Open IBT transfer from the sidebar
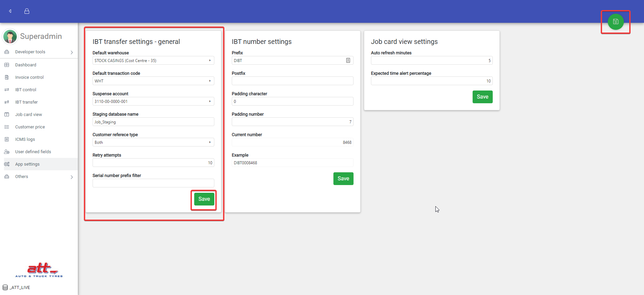644x295 pixels. click(x=26, y=102)
